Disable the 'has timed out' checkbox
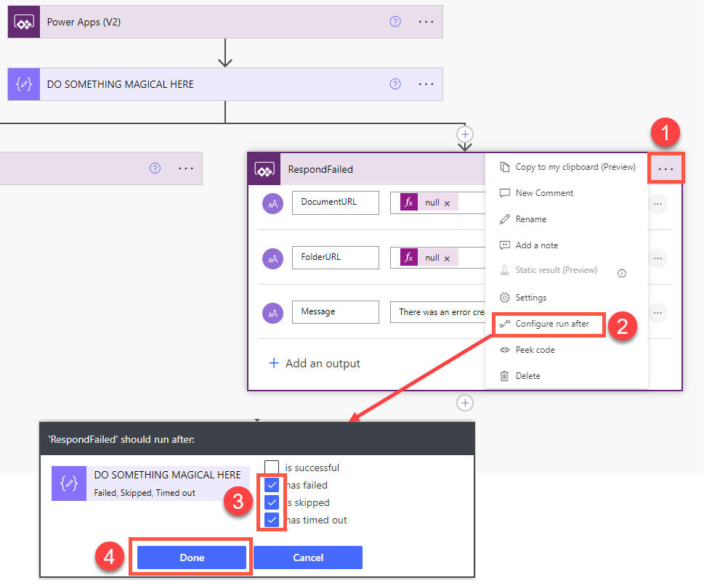The image size is (704, 588). tap(272, 519)
